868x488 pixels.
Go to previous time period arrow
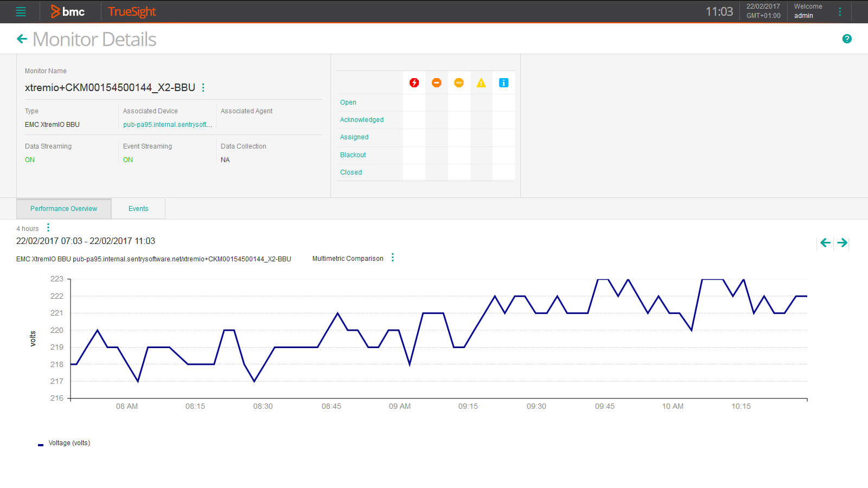tap(826, 242)
